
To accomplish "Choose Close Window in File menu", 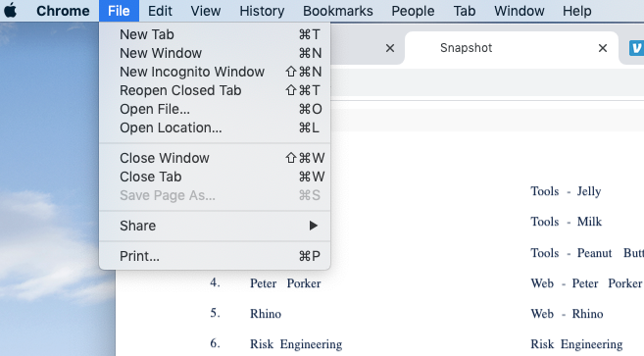I will pos(215,158).
